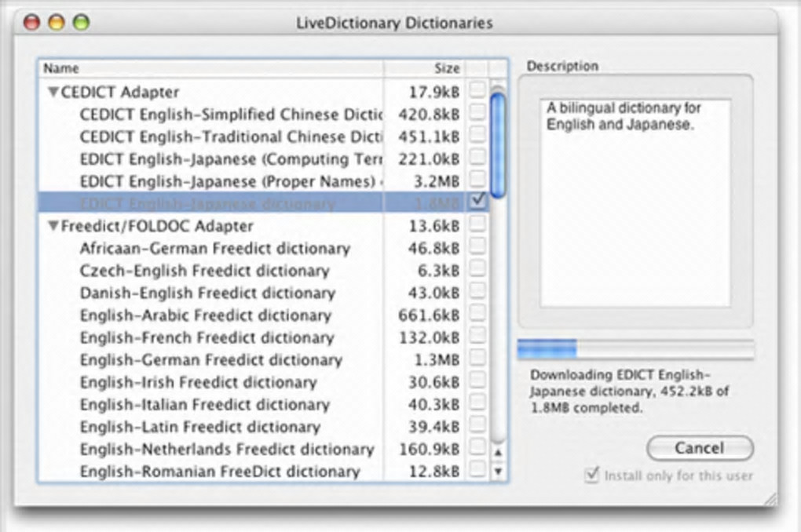Check the CEDICT English-Simplified Chinese checkbox
Image resolution: width=801 pixels, height=532 pixels.
click(x=477, y=111)
